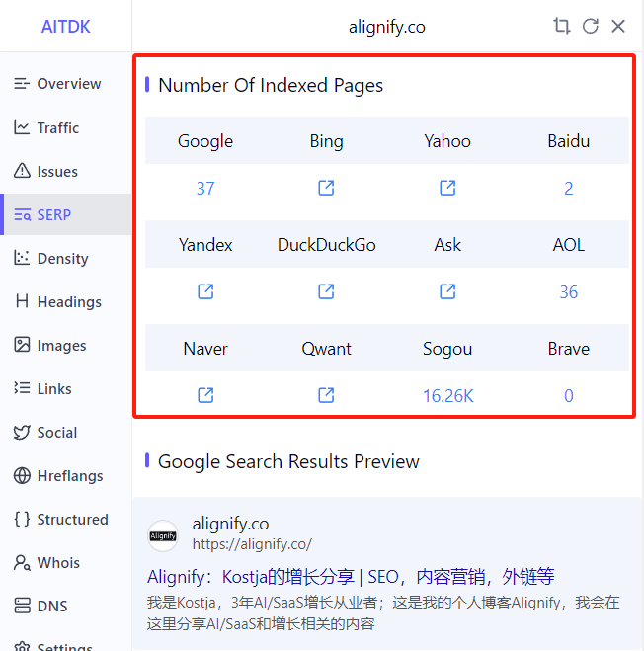
Task: Click Google Search Results Preview heading
Action: coord(288,461)
